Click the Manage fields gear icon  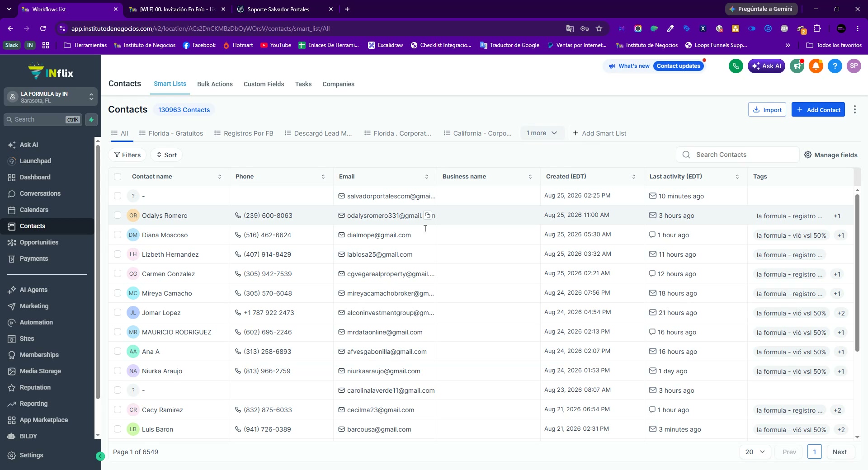point(808,155)
